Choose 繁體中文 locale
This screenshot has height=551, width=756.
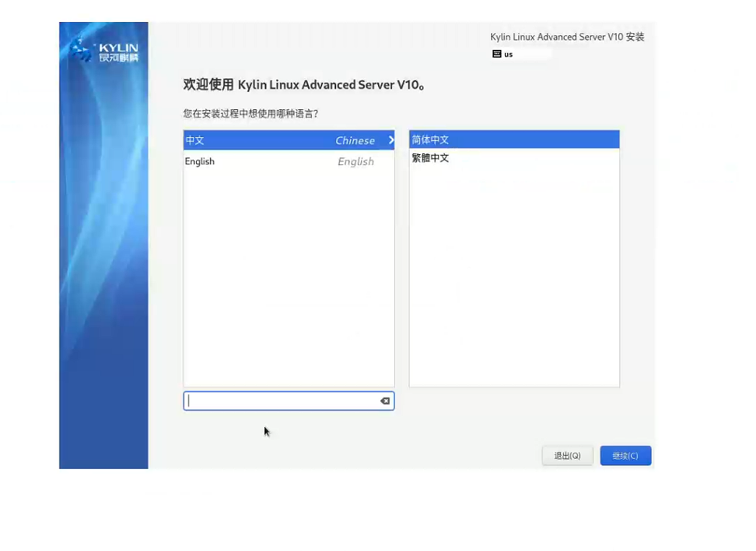click(x=514, y=158)
